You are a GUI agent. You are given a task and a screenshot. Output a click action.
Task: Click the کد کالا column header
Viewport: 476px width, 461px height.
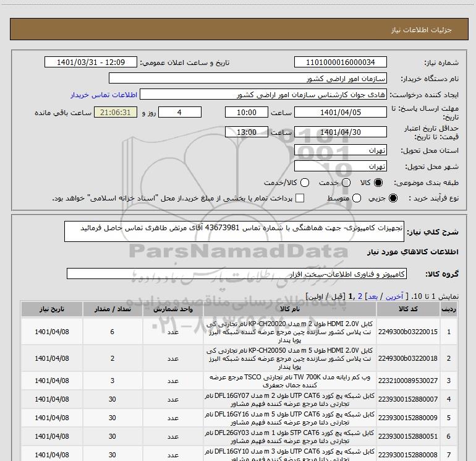click(408, 309)
